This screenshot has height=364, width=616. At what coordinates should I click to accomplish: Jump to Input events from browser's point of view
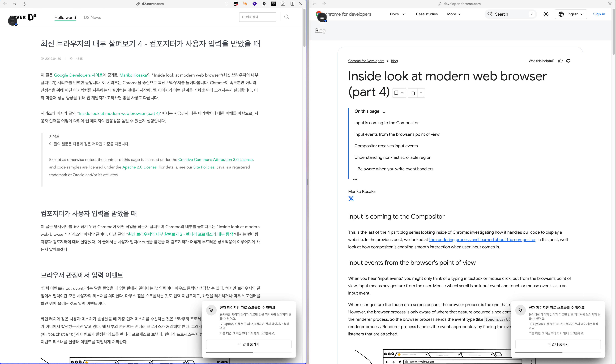(x=397, y=134)
